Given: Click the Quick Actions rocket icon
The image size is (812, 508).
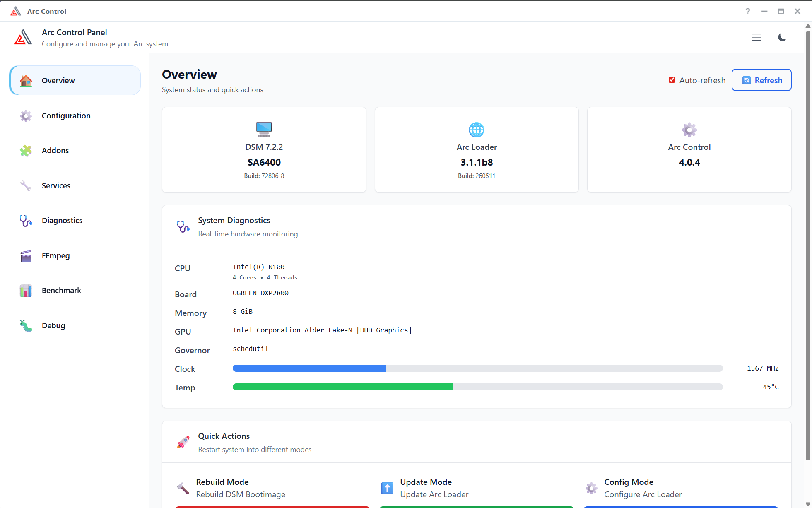Looking at the screenshot, I should click(183, 442).
